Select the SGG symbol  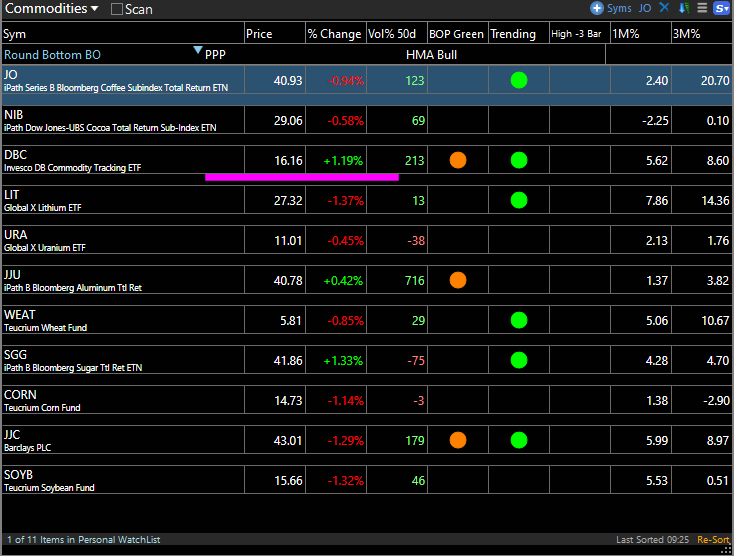pos(15,355)
